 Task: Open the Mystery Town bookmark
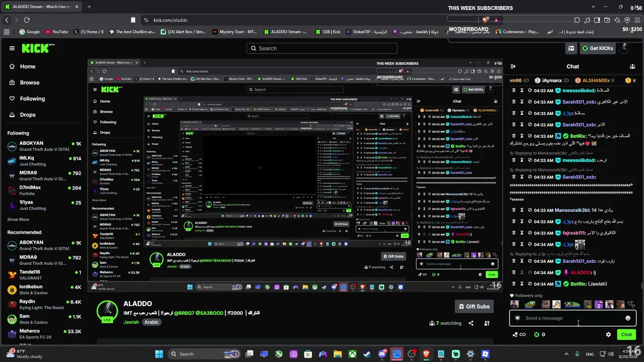[234, 32]
